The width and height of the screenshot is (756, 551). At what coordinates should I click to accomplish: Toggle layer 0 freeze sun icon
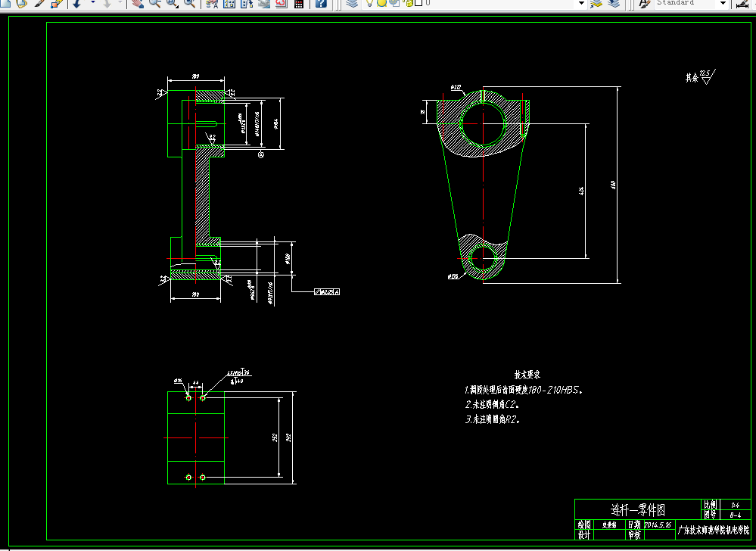click(381, 3)
